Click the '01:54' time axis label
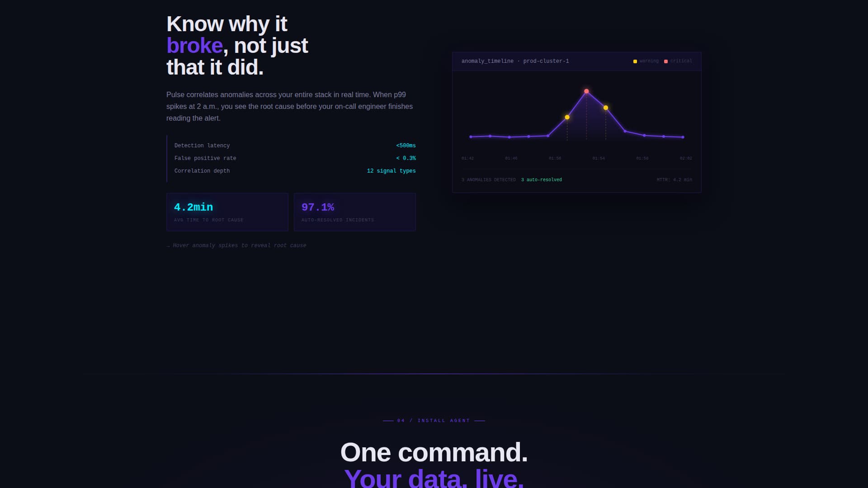The image size is (868, 488). (599, 159)
